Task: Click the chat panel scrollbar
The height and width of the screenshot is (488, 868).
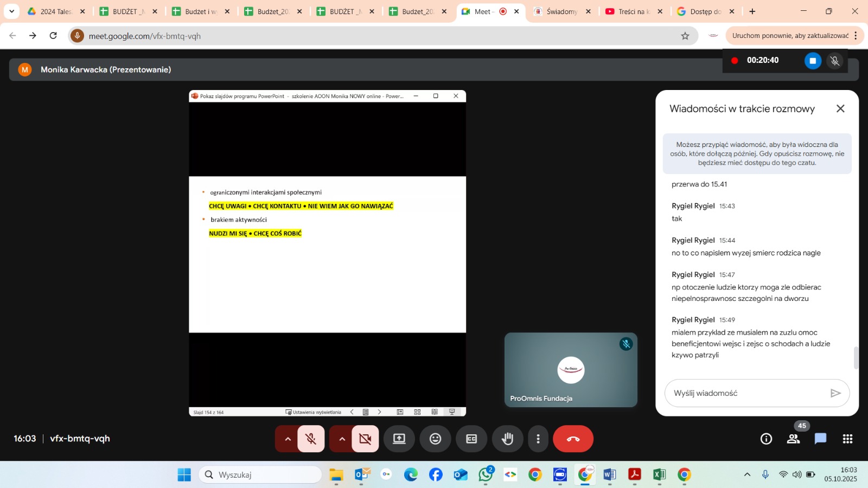Action: 856,358
